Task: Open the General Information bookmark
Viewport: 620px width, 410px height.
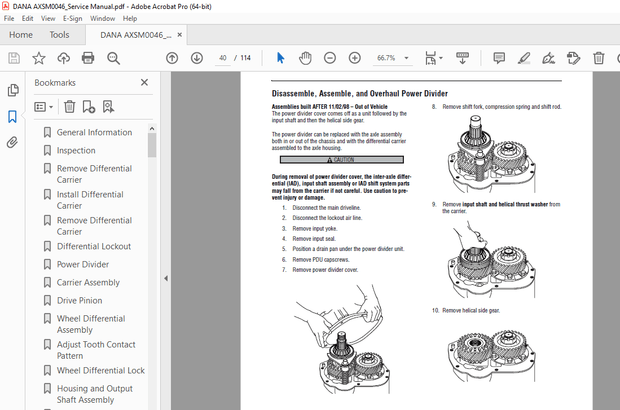Action: tap(94, 132)
